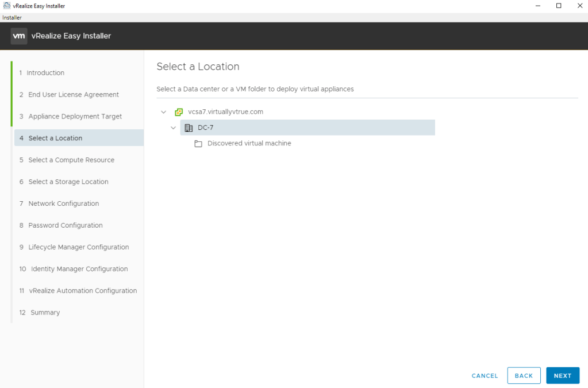Open End User License Agreement step
The width and height of the screenshot is (588, 388).
click(73, 95)
